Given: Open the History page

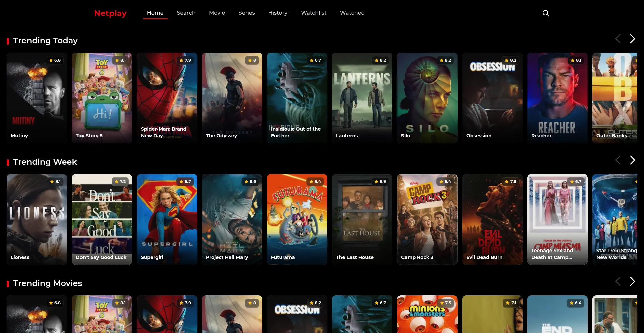Looking at the screenshot, I should 278,13.
